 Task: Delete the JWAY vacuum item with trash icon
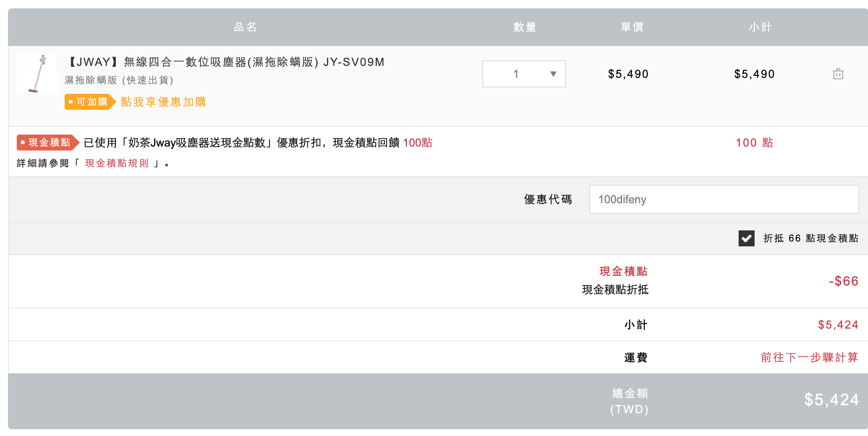click(838, 74)
